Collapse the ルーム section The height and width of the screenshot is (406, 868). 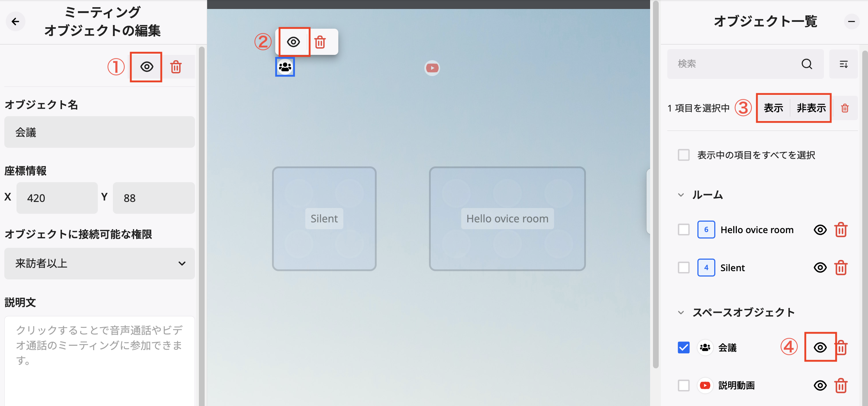click(x=681, y=195)
